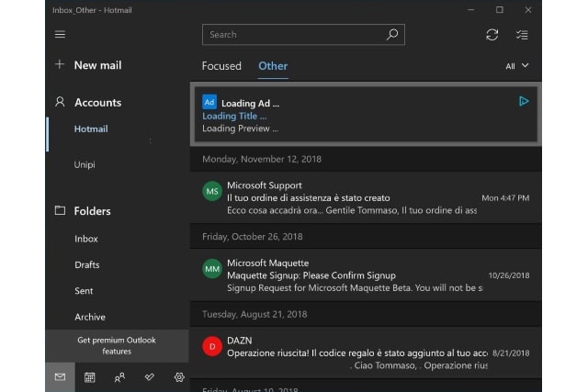
Task: Collapse the hamburger navigation menu
Action: [60, 35]
